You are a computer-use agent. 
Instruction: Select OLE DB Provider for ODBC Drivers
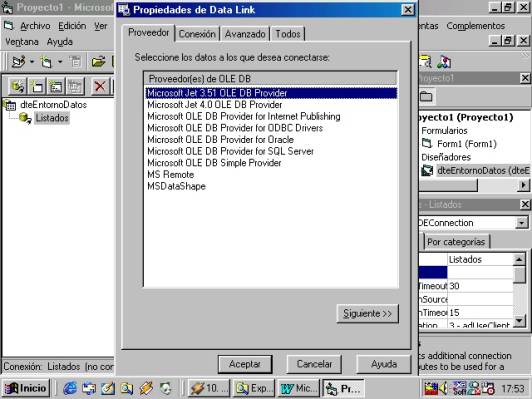point(235,128)
